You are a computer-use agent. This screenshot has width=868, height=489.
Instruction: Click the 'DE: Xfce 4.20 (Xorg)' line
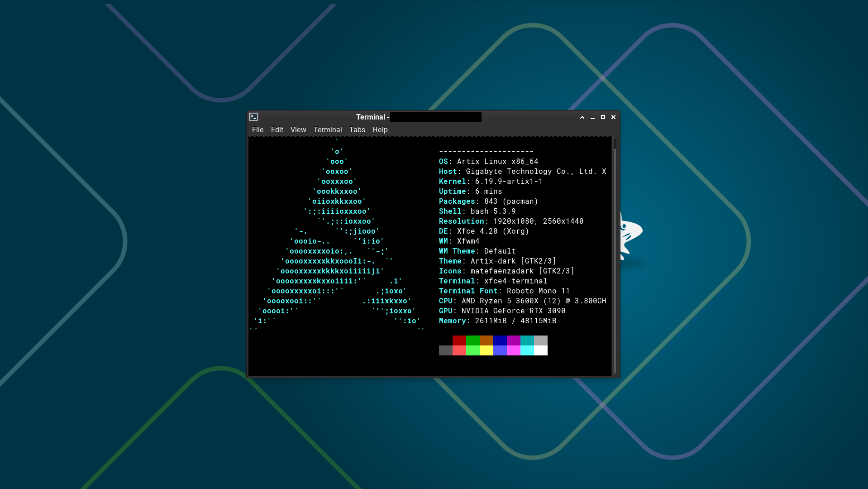[x=484, y=231]
